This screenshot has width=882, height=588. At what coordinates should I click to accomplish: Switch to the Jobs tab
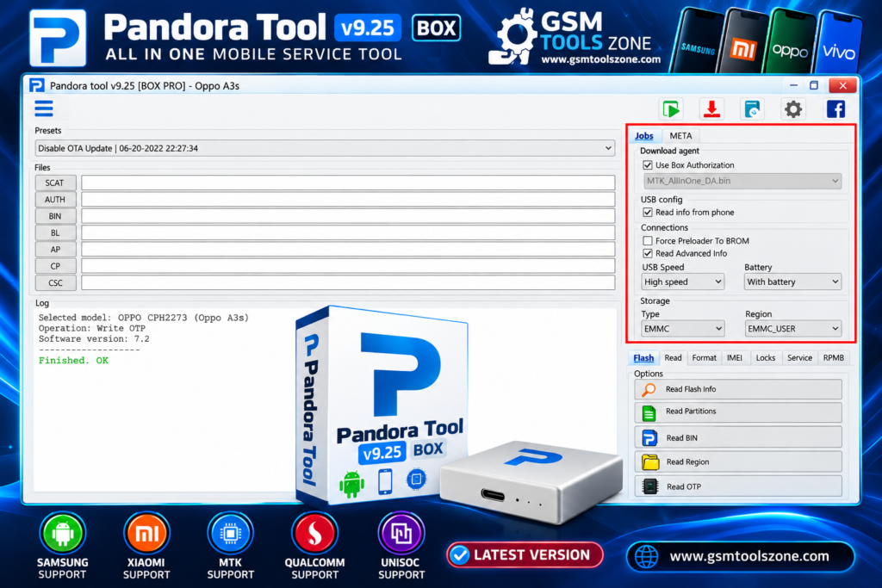[644, 135]
